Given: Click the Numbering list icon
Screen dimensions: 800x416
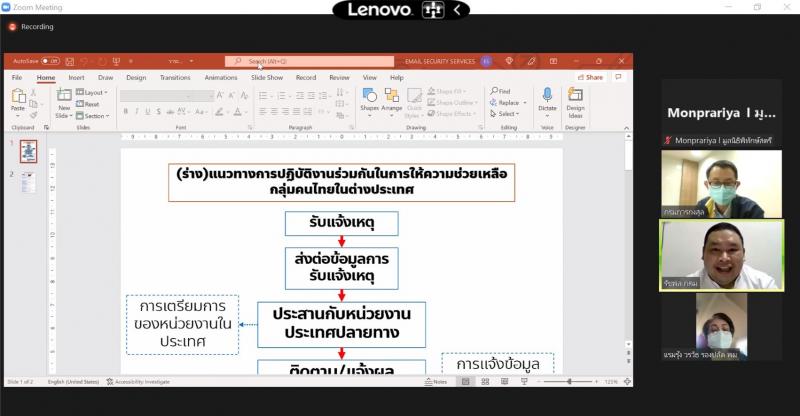Looking at the screenshot, I should tap(281, 95).
